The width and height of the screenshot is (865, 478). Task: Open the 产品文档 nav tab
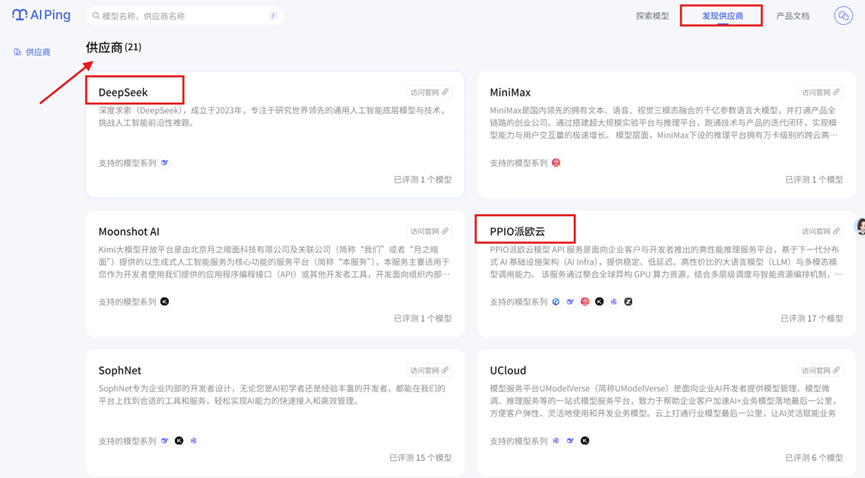(x=793, y=16)
